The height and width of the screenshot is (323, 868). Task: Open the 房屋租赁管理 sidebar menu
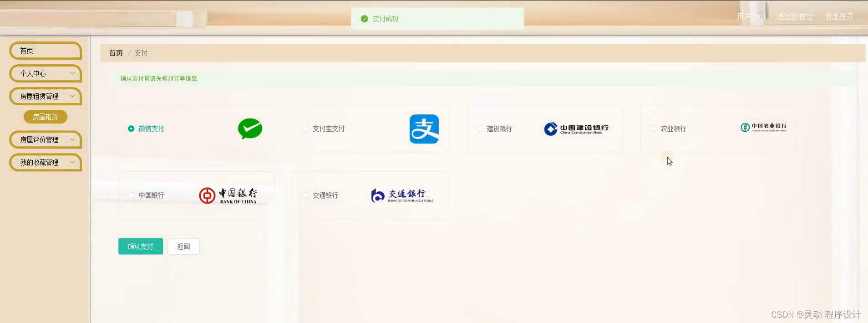46,96
